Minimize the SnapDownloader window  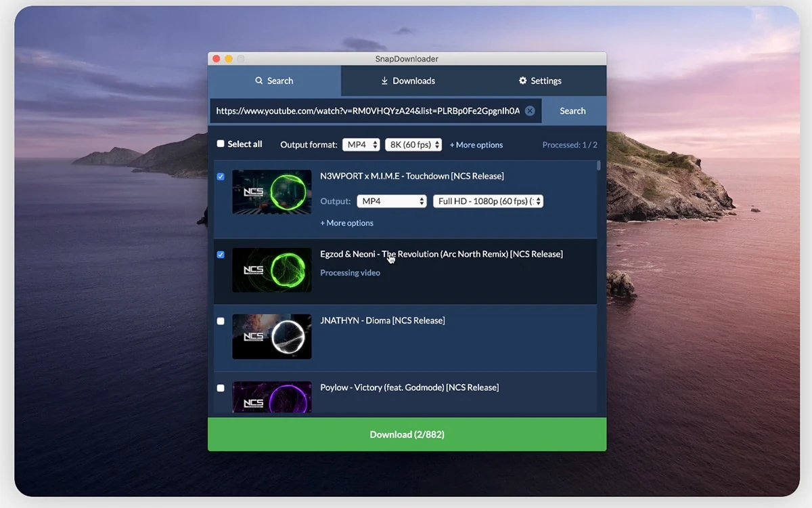(229, 59)
